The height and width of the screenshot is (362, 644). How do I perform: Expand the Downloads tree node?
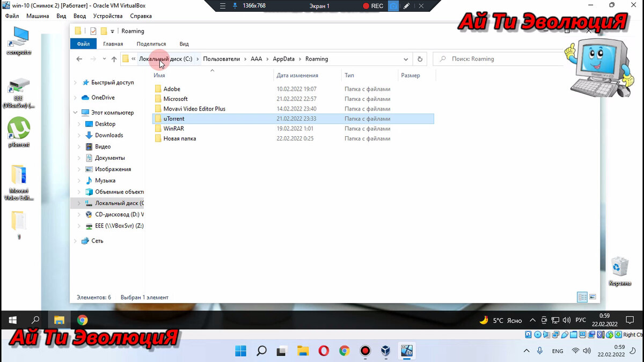pyautogui.click(x=79, y=135)
